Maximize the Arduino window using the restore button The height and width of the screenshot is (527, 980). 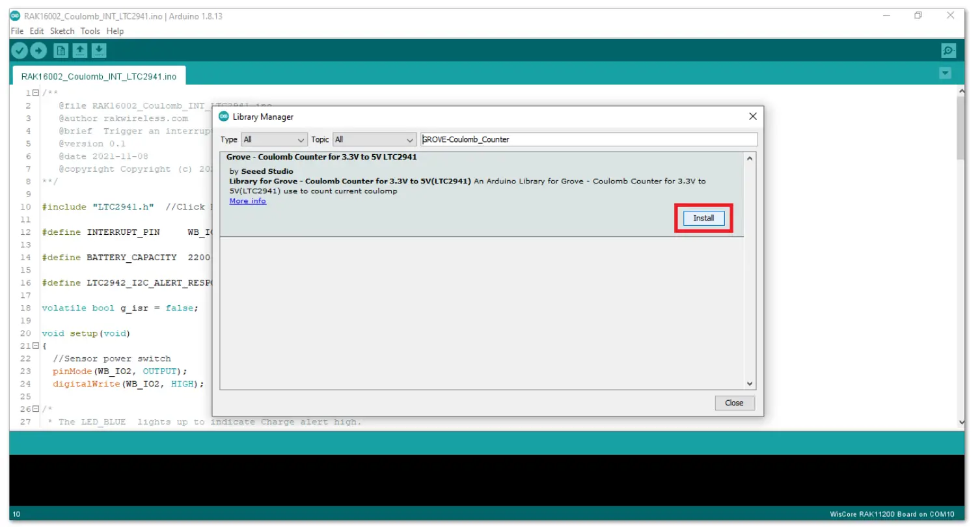point(918,16)
